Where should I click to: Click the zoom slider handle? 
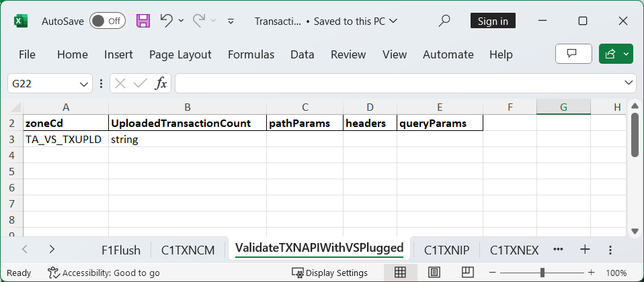(x=542, y=273)
